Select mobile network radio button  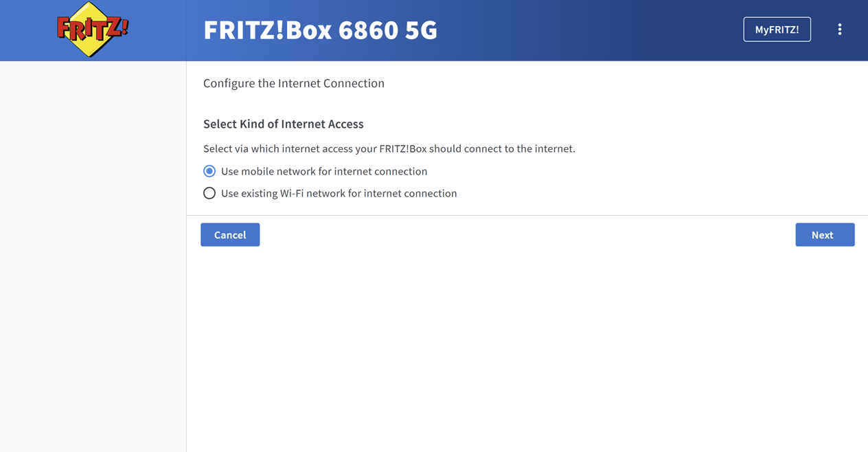click(x=209, y=171)
